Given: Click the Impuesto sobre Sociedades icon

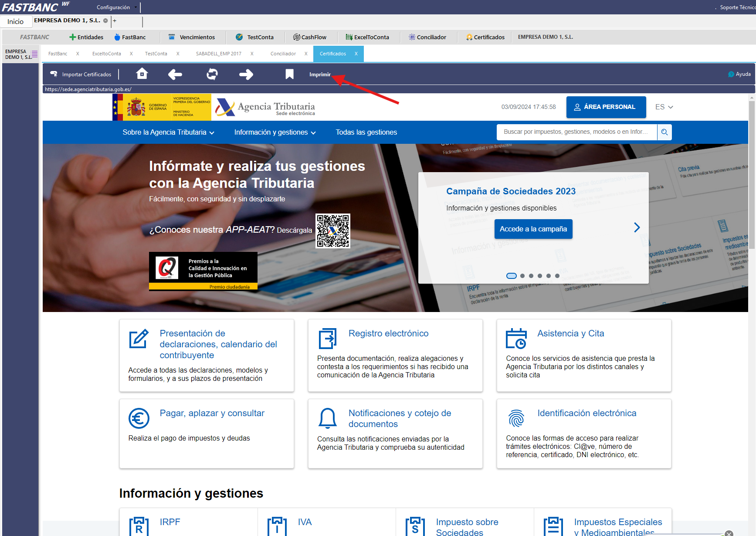Looking at the screenshot, I should (x=415, y=526).
